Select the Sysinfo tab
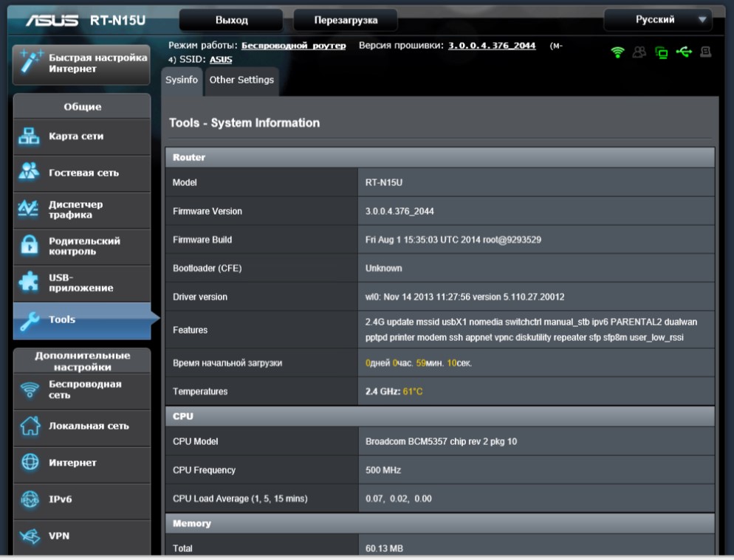The height and width of the screenshot is (560, 734). [x=182, y=80]
